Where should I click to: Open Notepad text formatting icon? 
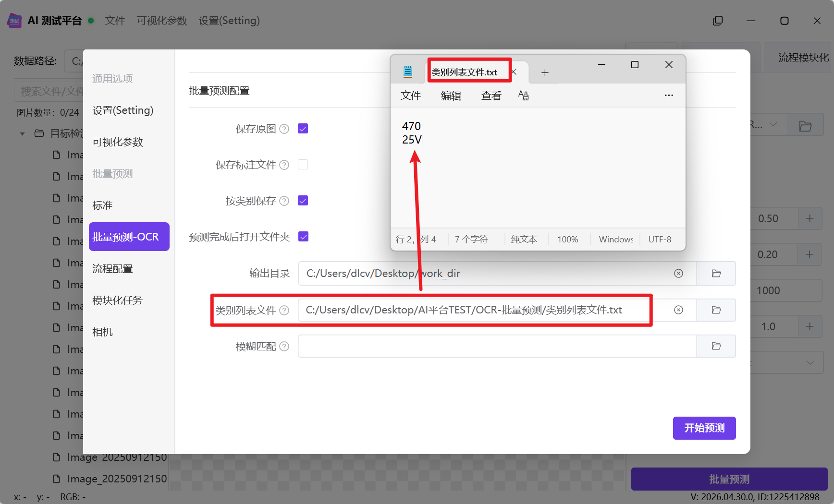pyautogui.click(x=523, y=96)
